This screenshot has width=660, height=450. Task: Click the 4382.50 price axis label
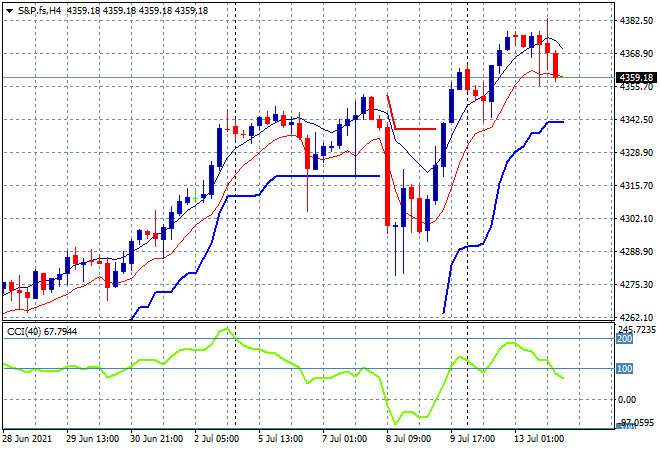click(x=636, y=21)
